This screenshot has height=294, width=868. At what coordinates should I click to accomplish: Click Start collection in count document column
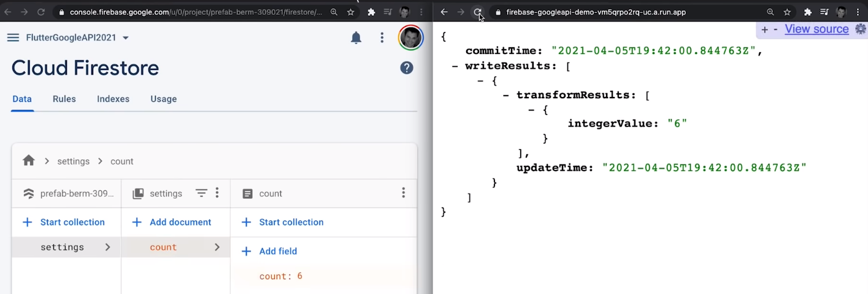click(282, 222)
